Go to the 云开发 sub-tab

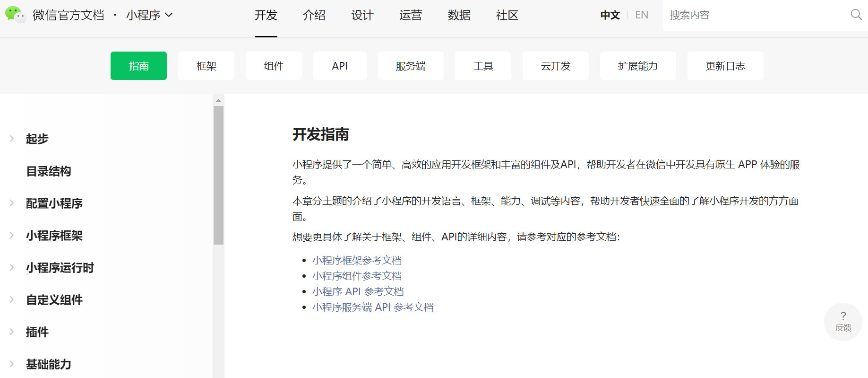[x=556, y=66]
